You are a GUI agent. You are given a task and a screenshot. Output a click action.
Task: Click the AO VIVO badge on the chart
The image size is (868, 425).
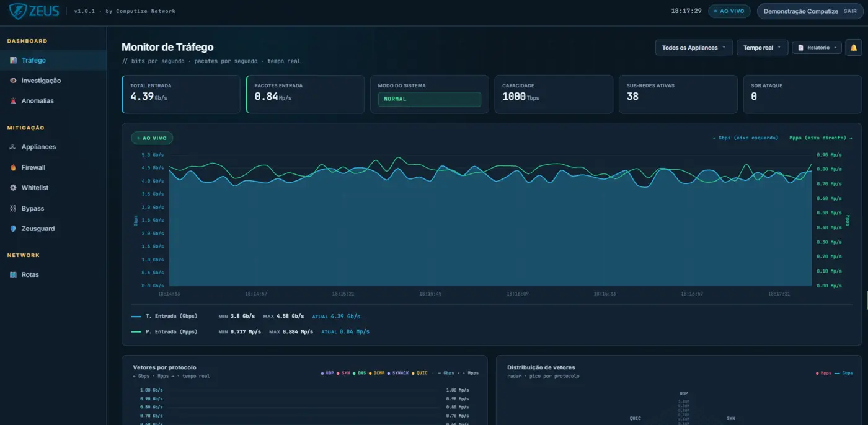[x=152, y=138]
